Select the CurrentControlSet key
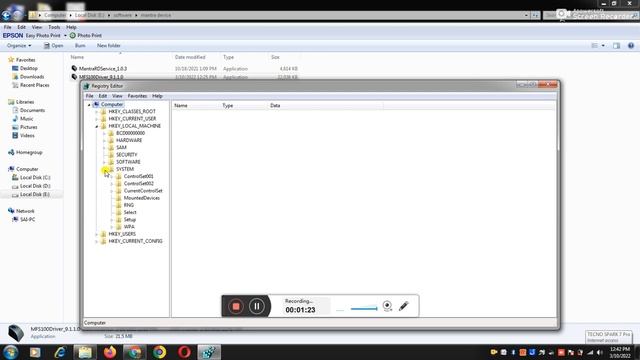The height and width of the screenshot is (360, 640). [143, 191]
